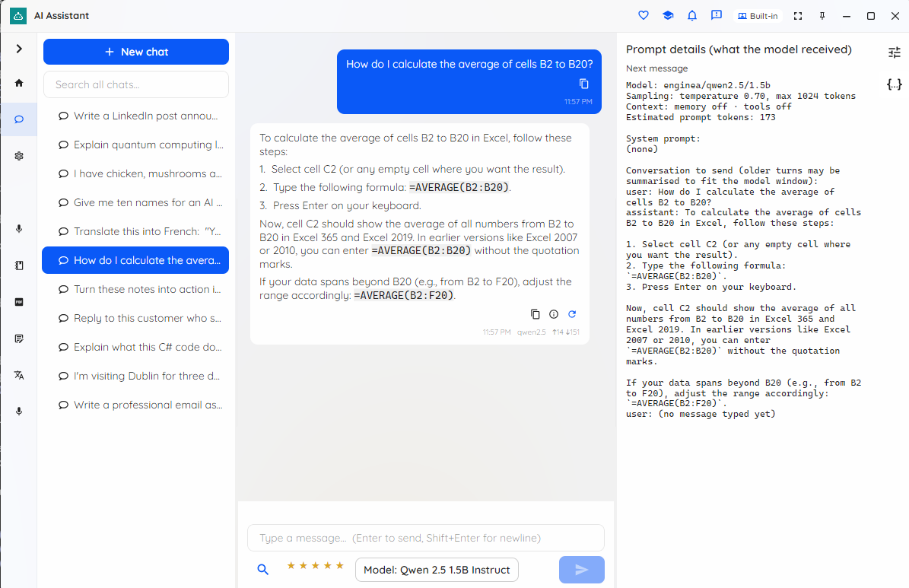Open chat 'I have chicken, mushrooms a...'
The image size is (909, 588).
click(x=136, y=174)
